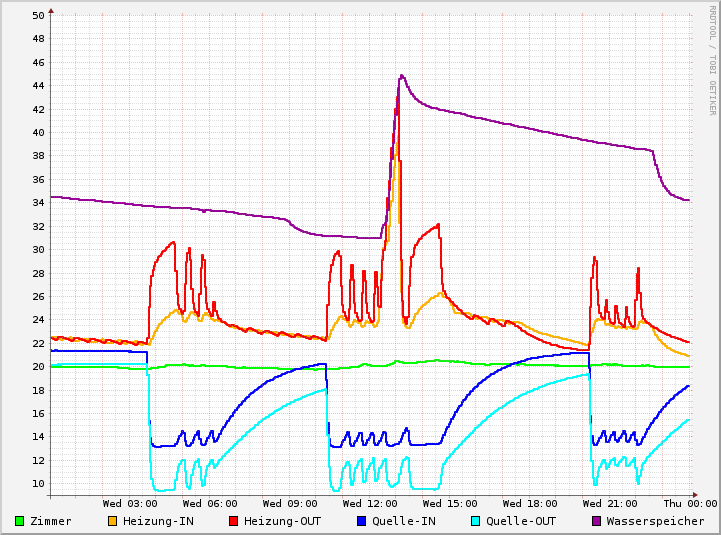
Task: Click the 34 value on y-axis
Action: point(38,202)
